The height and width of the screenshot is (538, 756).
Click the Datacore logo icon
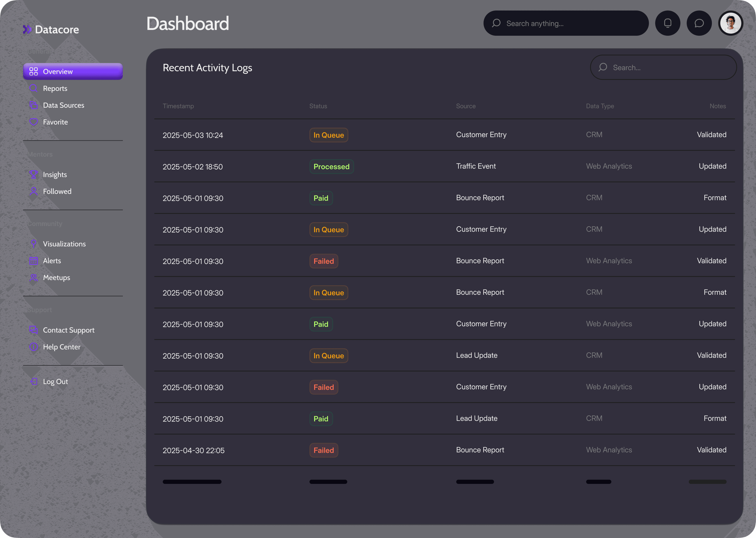(27, 30)
